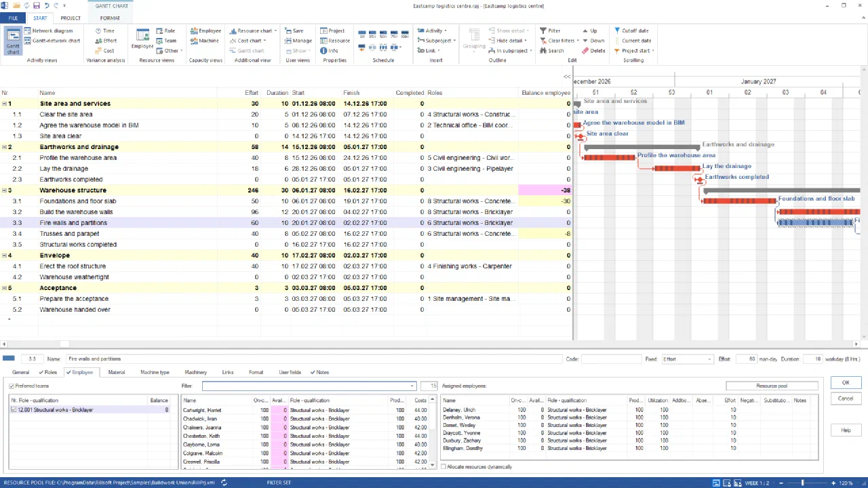Screen dimensions: 868x488
Task: Click the Help button
Action: pos(846,430)
